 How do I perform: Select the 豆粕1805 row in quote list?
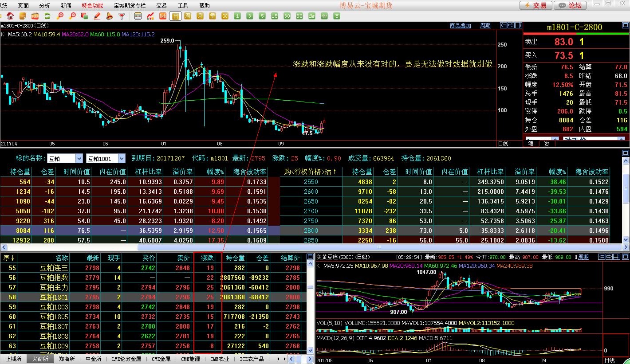55,317
